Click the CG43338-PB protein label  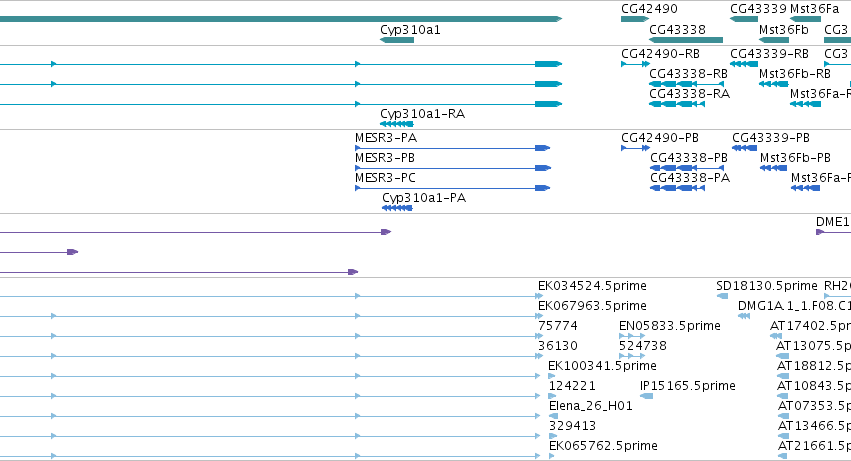click(x=689, y=158)
